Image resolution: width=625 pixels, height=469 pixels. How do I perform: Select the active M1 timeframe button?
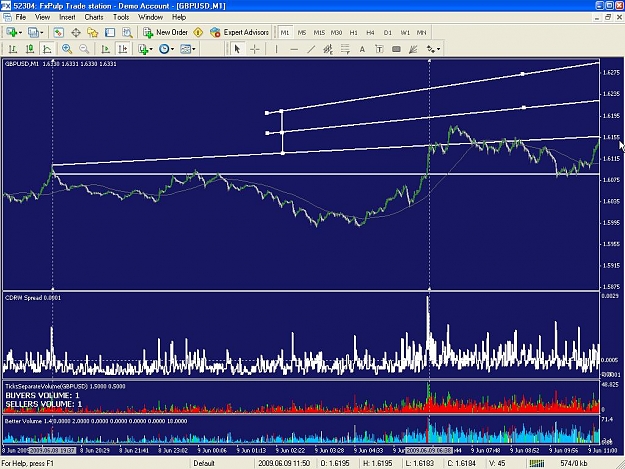[285, 33]
